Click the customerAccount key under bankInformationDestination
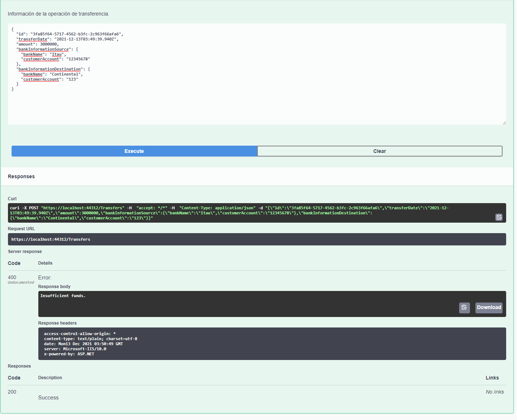This screenshot has height=420, width=517. pyautogui.click(x=41, y=79)
